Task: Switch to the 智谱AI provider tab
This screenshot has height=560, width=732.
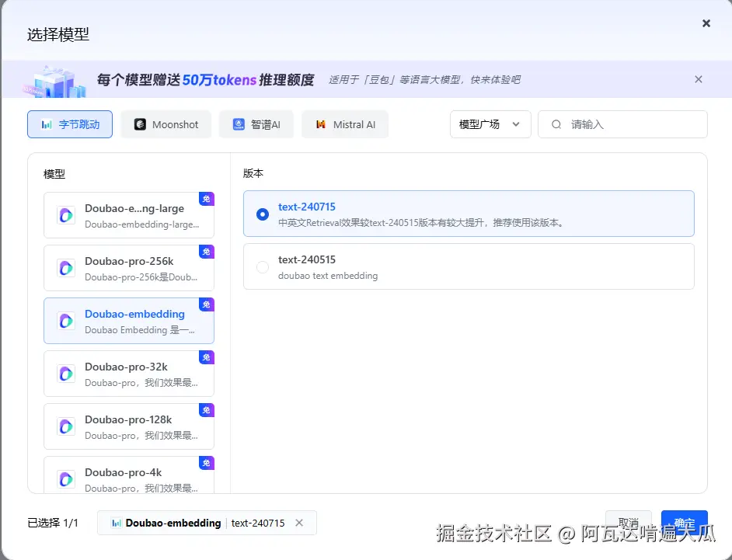Action: click(x=256, y=124)
